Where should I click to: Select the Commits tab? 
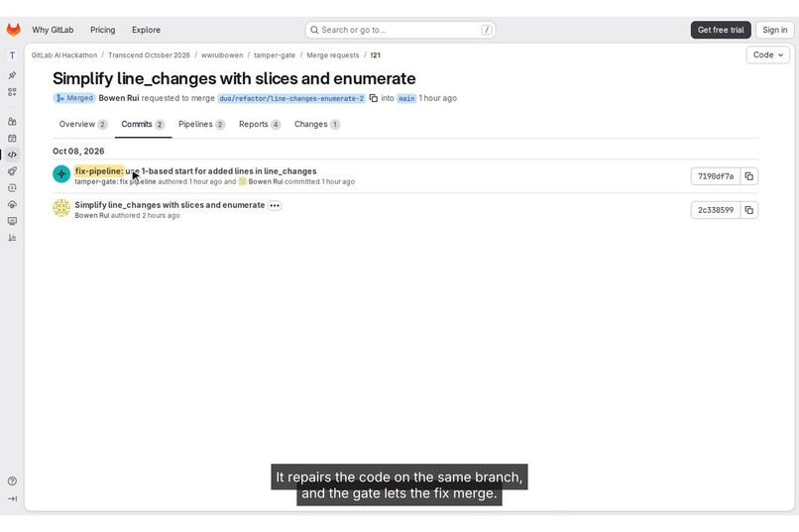[143, 124]
